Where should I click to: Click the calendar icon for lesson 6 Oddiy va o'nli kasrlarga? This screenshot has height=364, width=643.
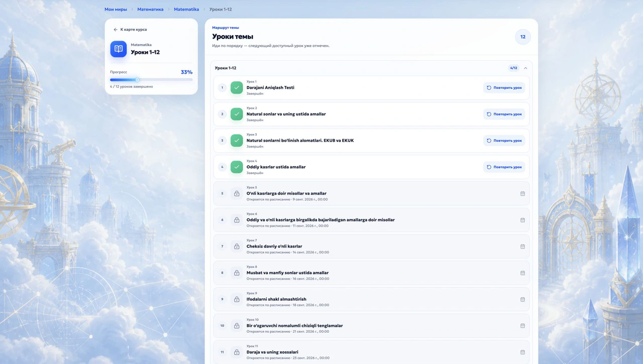point(522,220)
